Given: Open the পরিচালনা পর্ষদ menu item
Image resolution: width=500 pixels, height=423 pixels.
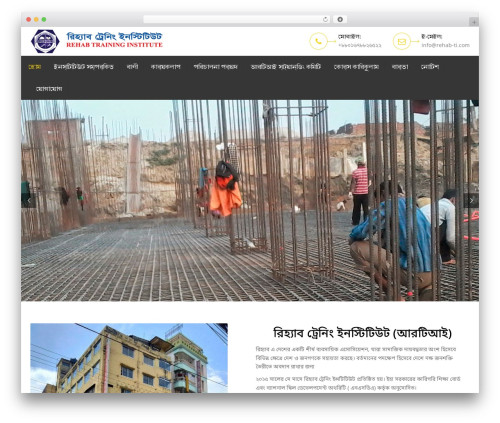Looking at the screenshot, I should click(216, 67).
